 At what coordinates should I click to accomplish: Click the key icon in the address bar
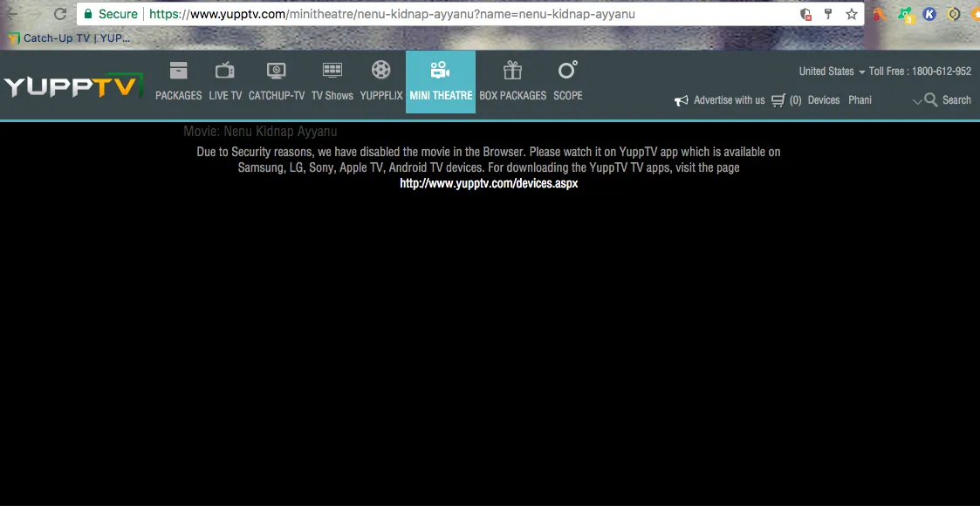(x=828, y=14)
